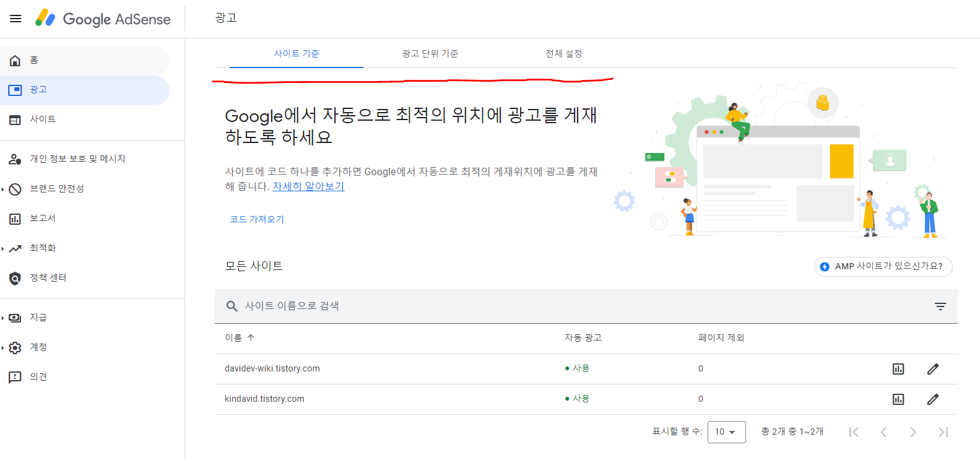Click 페이지 제외 column header

tap(721, 337)
